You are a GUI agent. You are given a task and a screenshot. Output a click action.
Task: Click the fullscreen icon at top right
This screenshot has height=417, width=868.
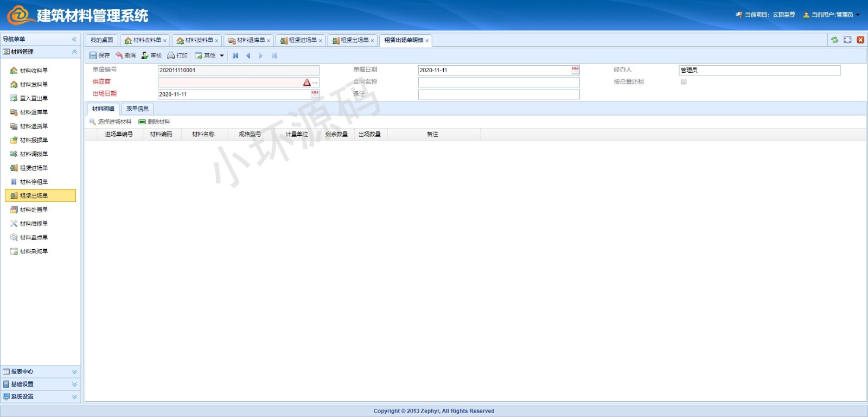[x=847, y=40]
